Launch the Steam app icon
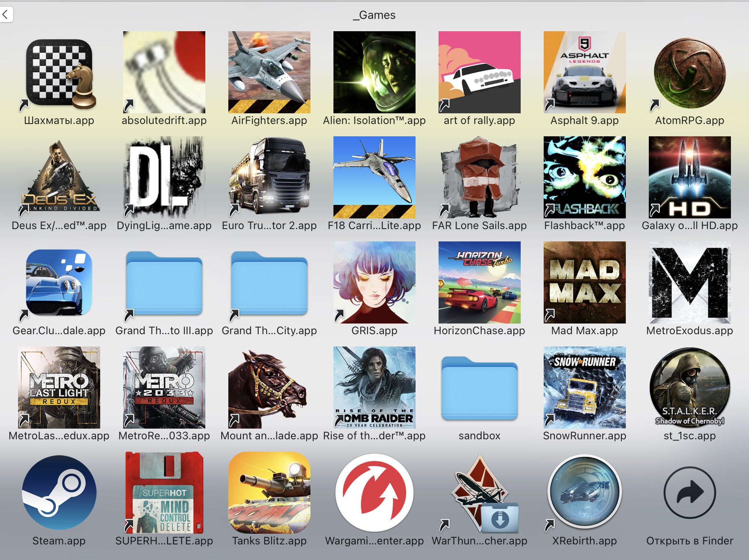The width and height of the screenshot is (749, 560). pyautogui.click(x=59, y=492)
